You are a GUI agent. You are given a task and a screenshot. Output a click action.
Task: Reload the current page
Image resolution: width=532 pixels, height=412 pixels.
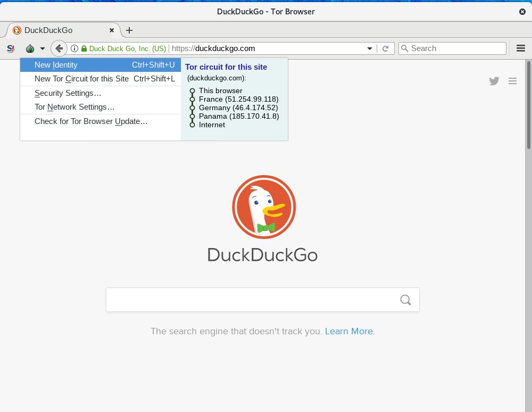tap(385, 48)
